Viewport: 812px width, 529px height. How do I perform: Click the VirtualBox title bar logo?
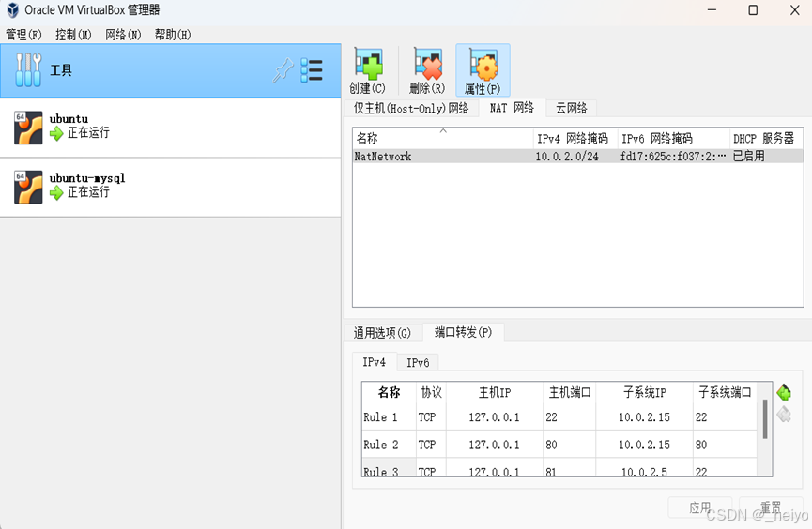coord(12,9)
